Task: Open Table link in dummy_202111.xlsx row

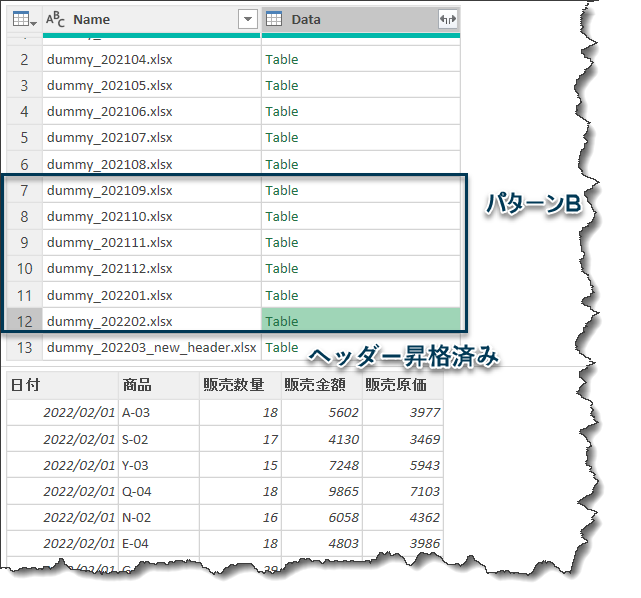Action: tap(282, 242)
